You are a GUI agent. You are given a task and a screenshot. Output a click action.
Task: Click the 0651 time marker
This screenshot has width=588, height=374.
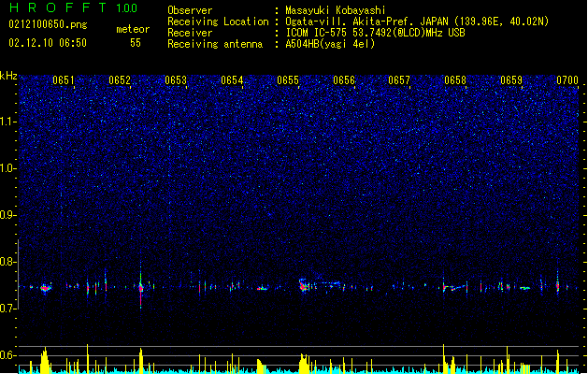coord(64,80)
